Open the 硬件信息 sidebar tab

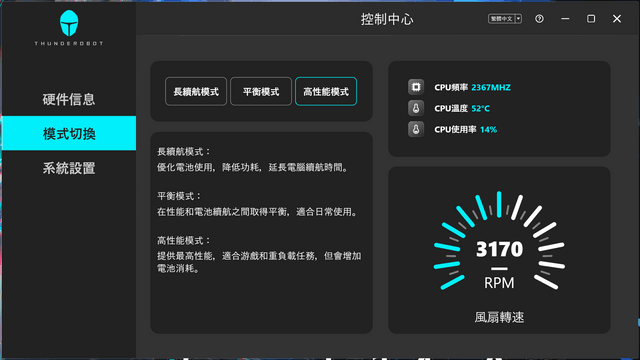pyautogui.click(x=69, y=99)
